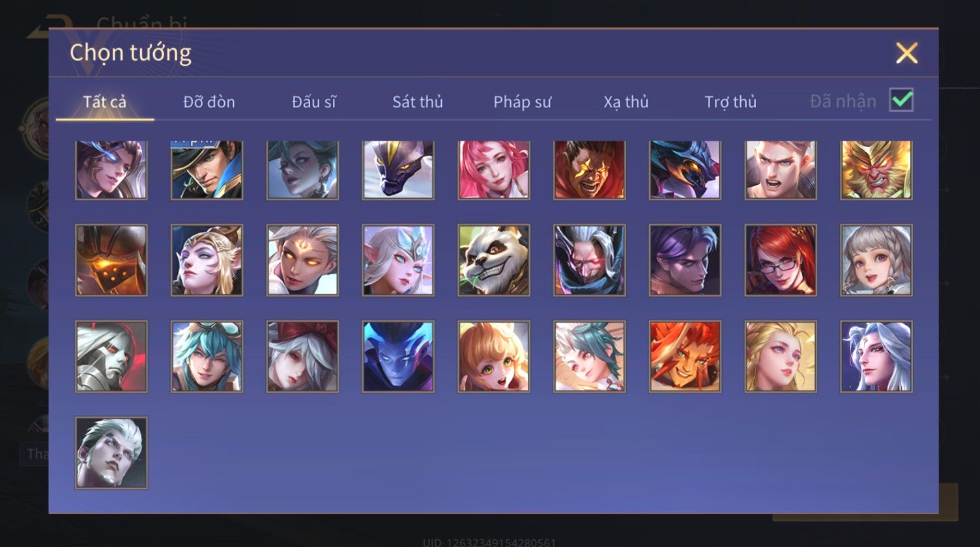Choose the golden monkey king hero

click(x=876, y=170)
